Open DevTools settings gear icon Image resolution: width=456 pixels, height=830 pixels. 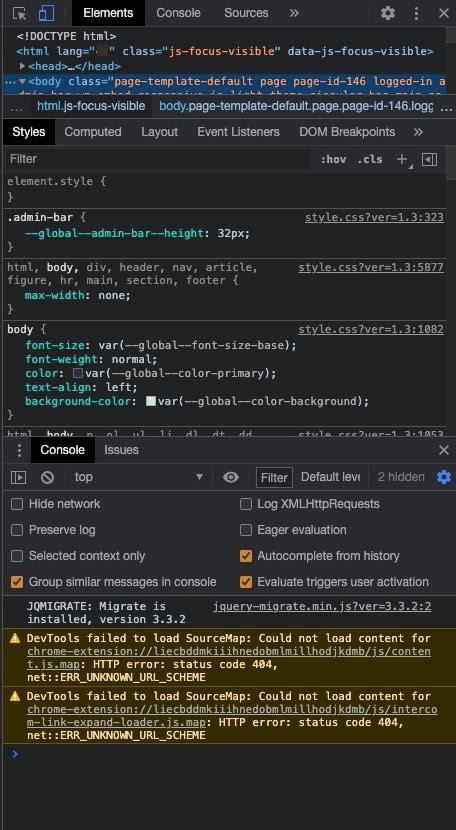pos(388,13)
